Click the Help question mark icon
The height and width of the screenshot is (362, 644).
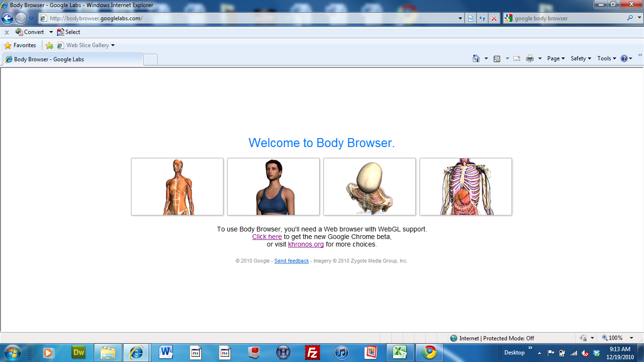(x=624, y=58)
